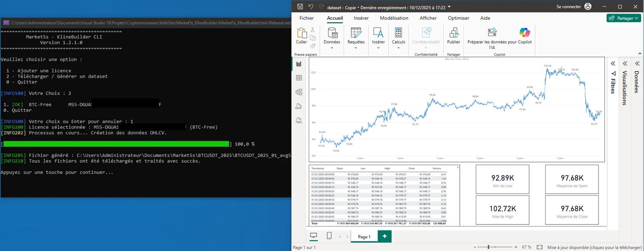
Task: Click the Volume column header
Action: coord(436,168)
